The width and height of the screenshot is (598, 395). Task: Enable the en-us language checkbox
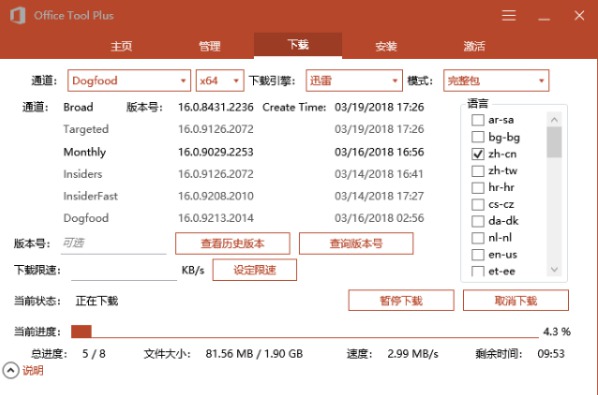pyautogui.click(x=478, y=255)
